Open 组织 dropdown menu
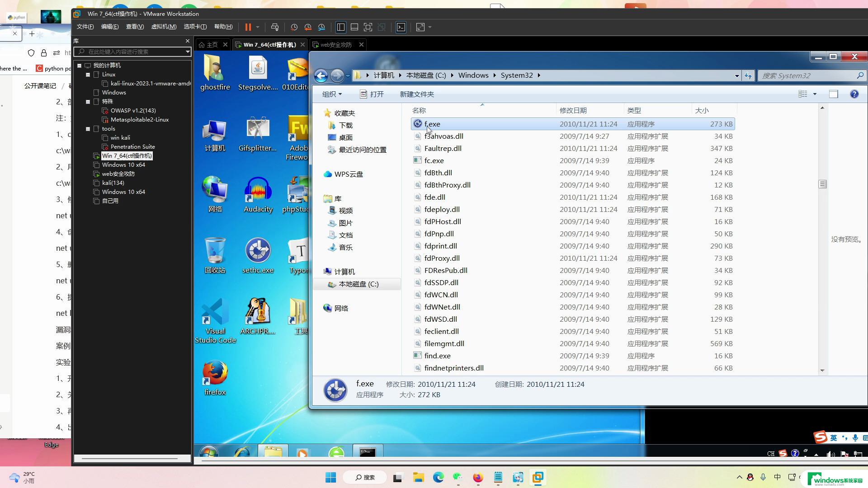The height and width of the screenshot is (488, 868). pos(332,94)
